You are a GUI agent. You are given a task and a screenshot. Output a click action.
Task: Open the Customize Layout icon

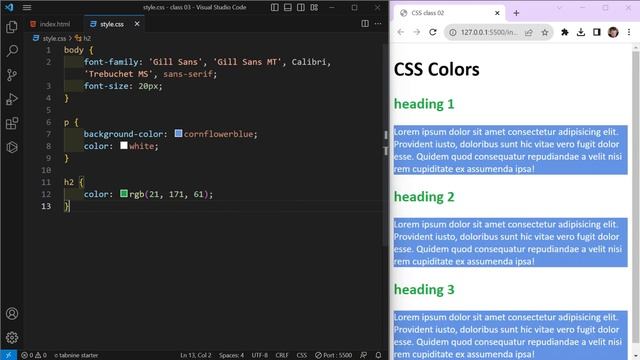314,7
